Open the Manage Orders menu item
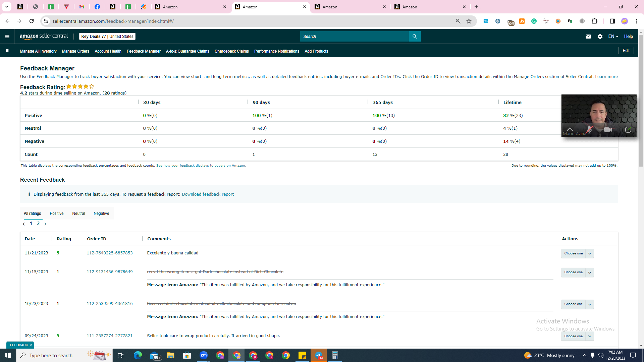This screenshot has height=362, width=644. pos(75,51)
